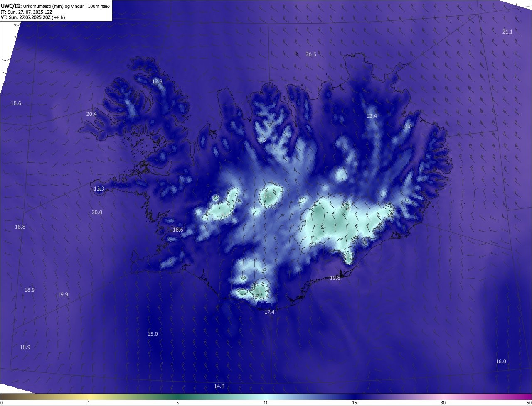Click the '50' tick on the color scale

click(529, 403)
